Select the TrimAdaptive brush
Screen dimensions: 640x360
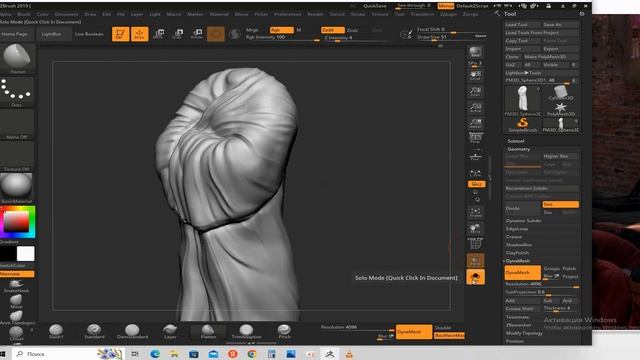coord(246,331)
